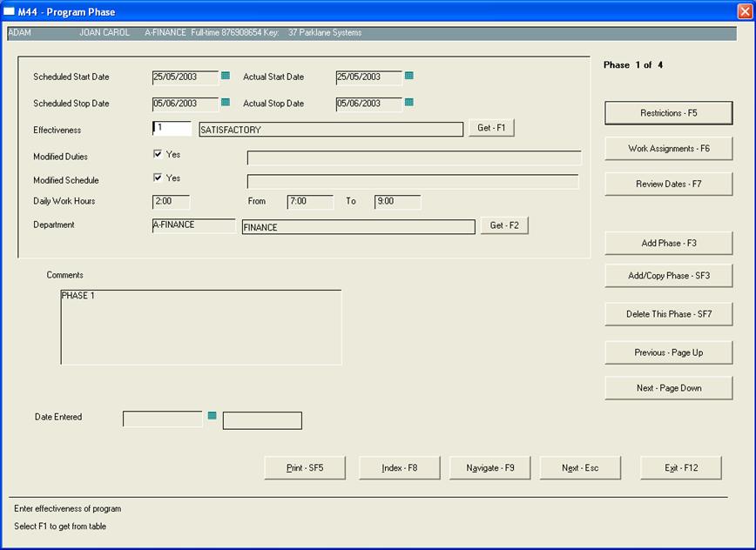This screenshot has height=550, width=756.
Task: Click the Effectiveness code field
Action: (172, 128)
